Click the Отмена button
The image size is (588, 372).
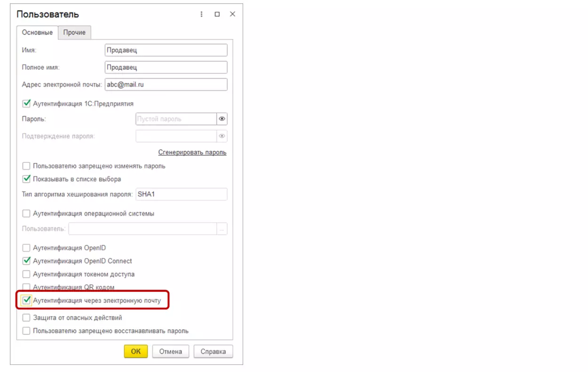coord(171,351)
